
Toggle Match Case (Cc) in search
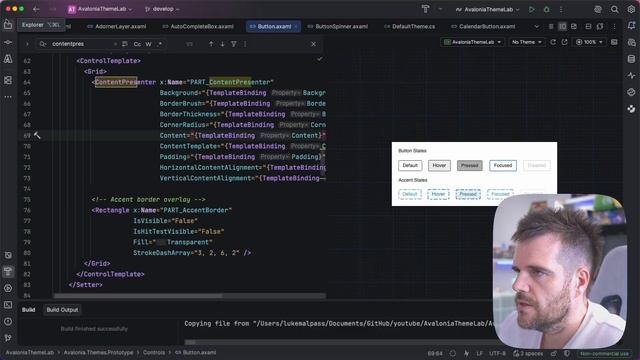click(137, 44)
